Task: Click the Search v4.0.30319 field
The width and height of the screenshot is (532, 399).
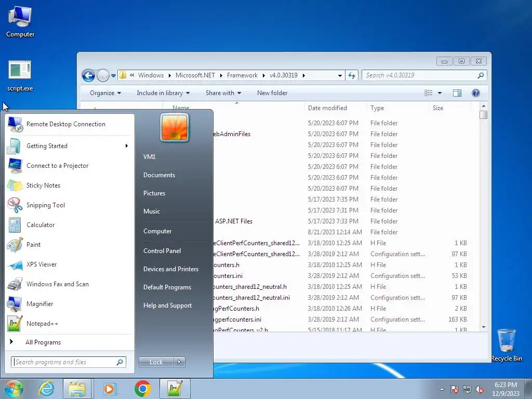Action: point(424,75)
